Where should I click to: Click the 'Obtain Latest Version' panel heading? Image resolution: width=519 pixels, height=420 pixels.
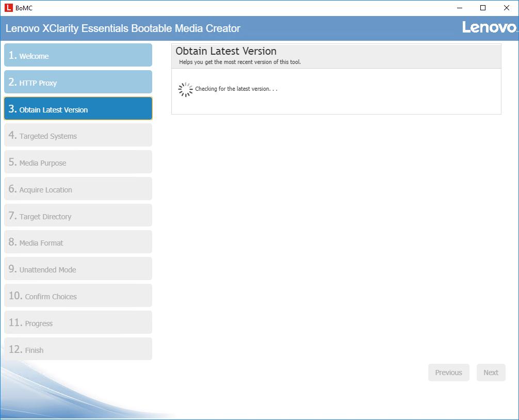tap(226, 51)
